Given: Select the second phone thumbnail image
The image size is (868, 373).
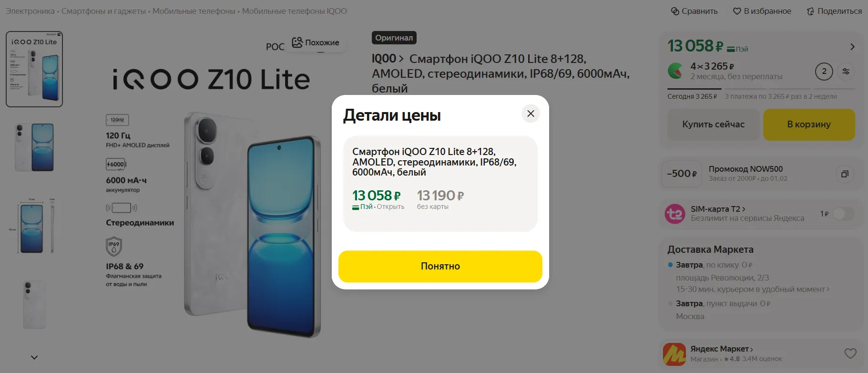Looking at the screenshot, I should click(x=34, y=147).
